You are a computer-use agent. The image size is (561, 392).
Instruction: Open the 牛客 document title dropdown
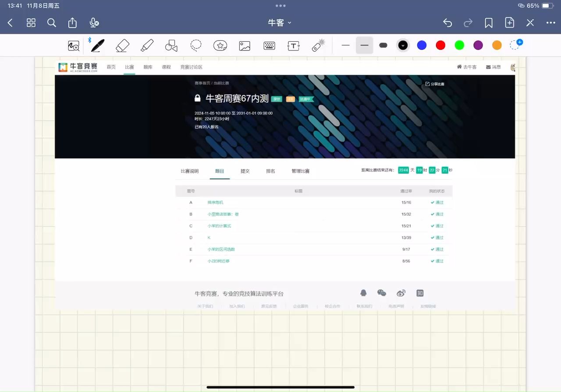(280, 23)
